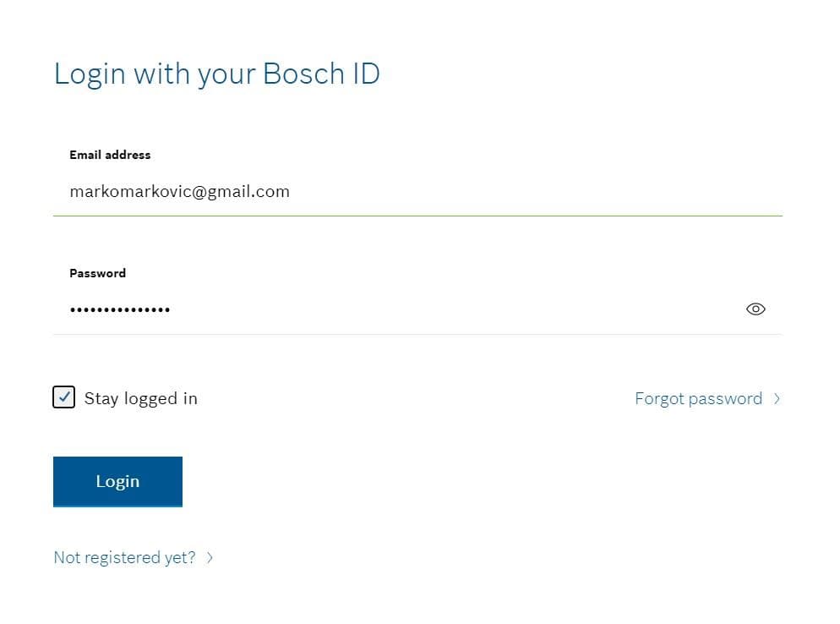Click the empty area of the Password field

455,309
